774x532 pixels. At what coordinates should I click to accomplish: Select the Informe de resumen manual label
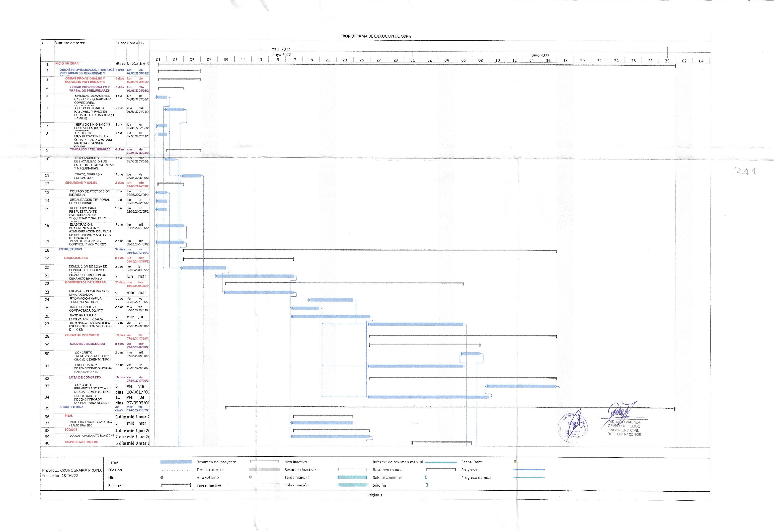pyautogui.click(x=398, y=462)
